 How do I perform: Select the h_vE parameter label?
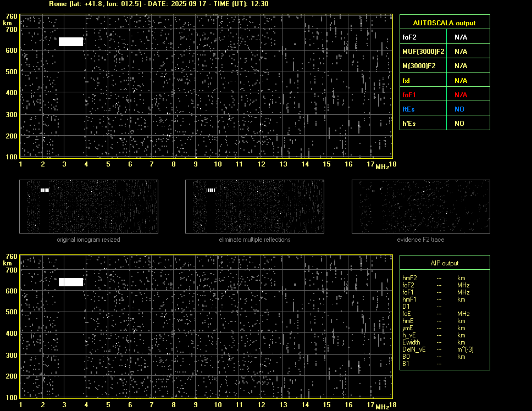[409, 335]
